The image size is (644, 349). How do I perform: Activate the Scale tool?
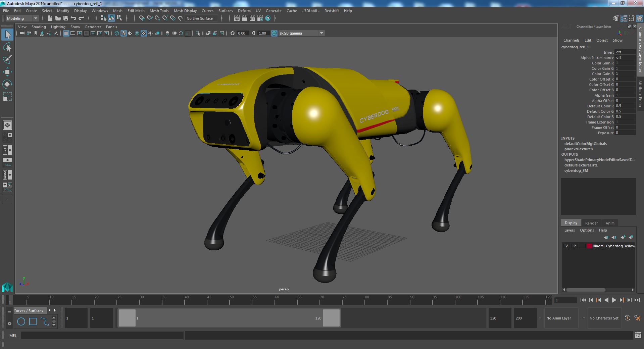click(7, 96)
